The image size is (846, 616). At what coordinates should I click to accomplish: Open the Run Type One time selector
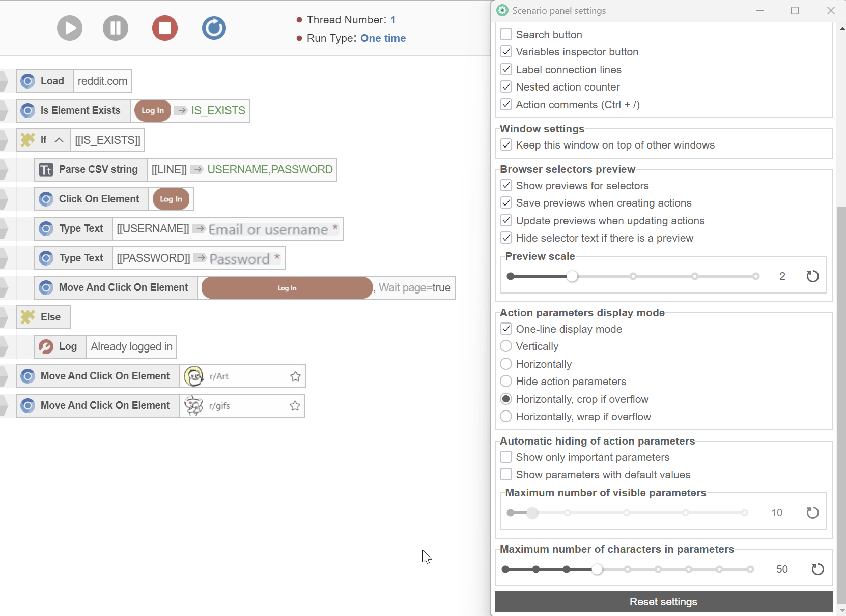pos(383,38)
